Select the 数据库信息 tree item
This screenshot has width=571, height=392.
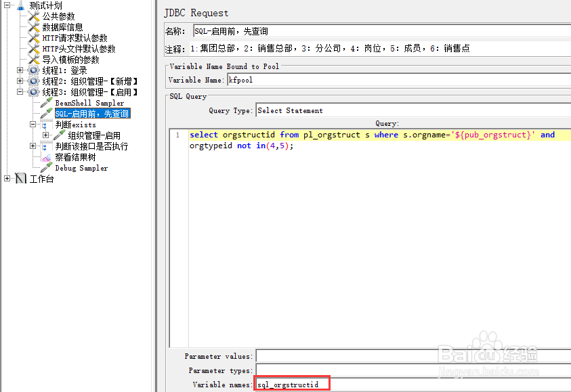click(62, 27)
